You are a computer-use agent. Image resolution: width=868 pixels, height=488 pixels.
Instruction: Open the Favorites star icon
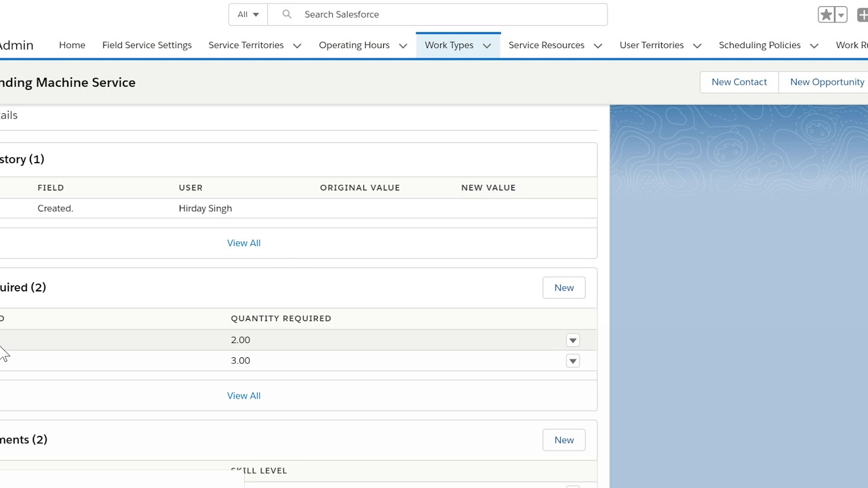coord(826,14)
